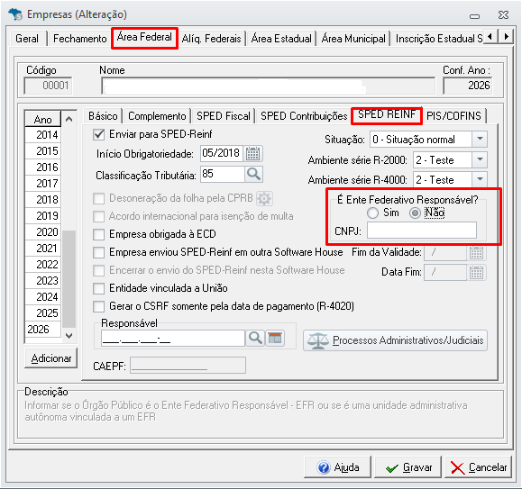Search Classificação Tributária with magnifier icon

[x=253, y=174]
